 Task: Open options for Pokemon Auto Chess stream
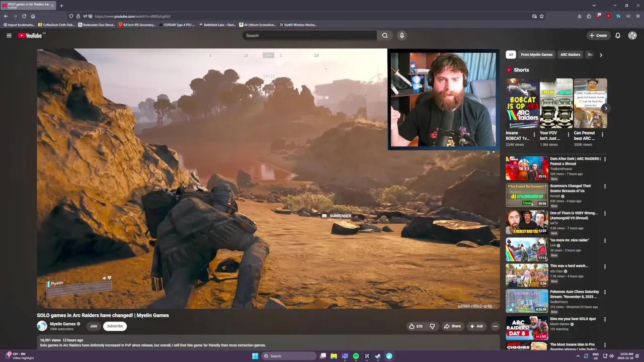pyautogui.click(x=605, y=292)
